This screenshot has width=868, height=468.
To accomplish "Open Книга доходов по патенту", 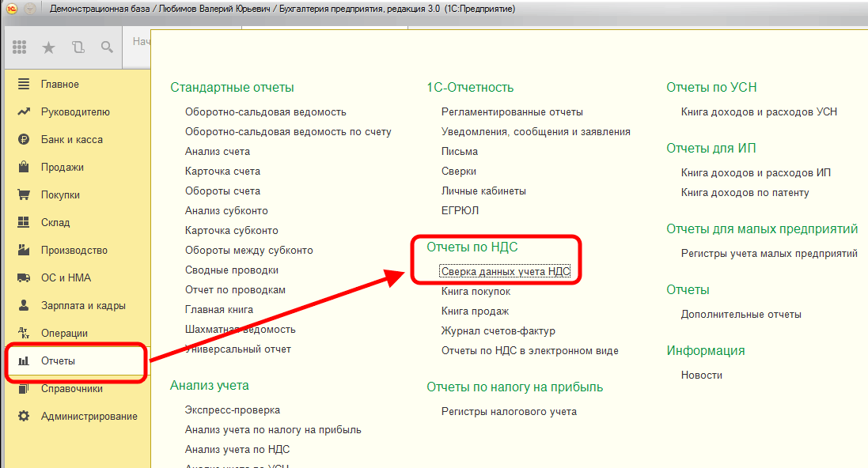I will click(745, 193).
